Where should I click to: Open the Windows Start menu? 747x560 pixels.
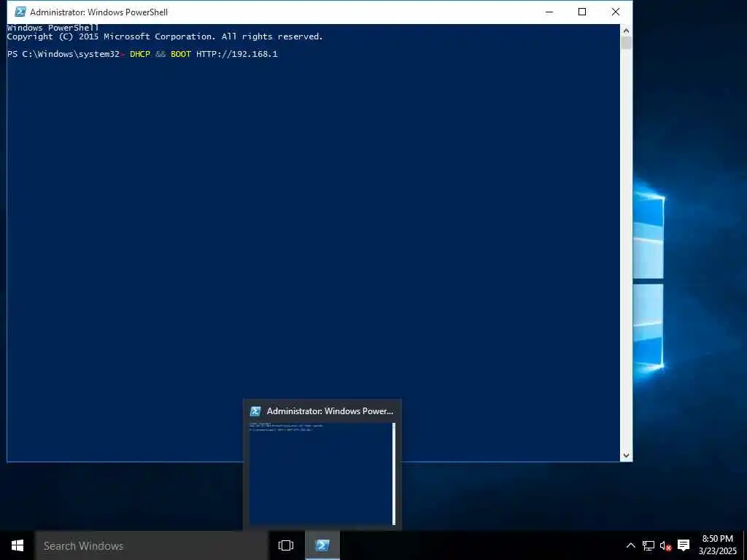click(x=18, y=545)
